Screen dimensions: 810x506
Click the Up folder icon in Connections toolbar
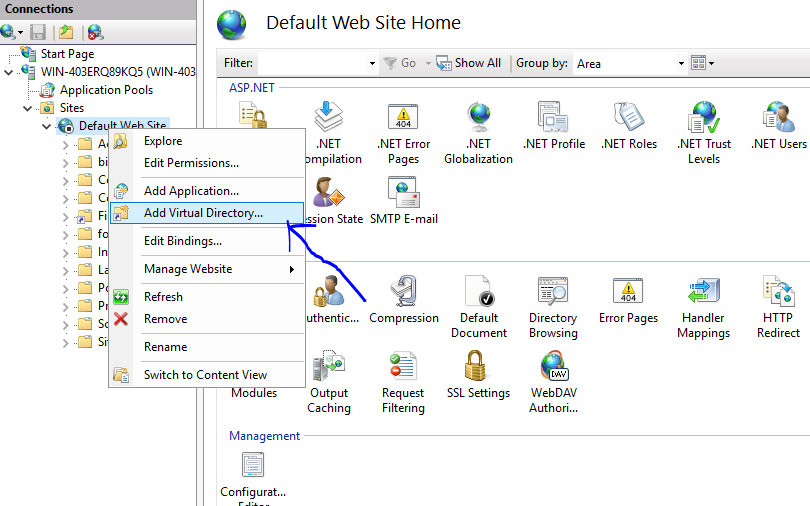click(66, 33)
